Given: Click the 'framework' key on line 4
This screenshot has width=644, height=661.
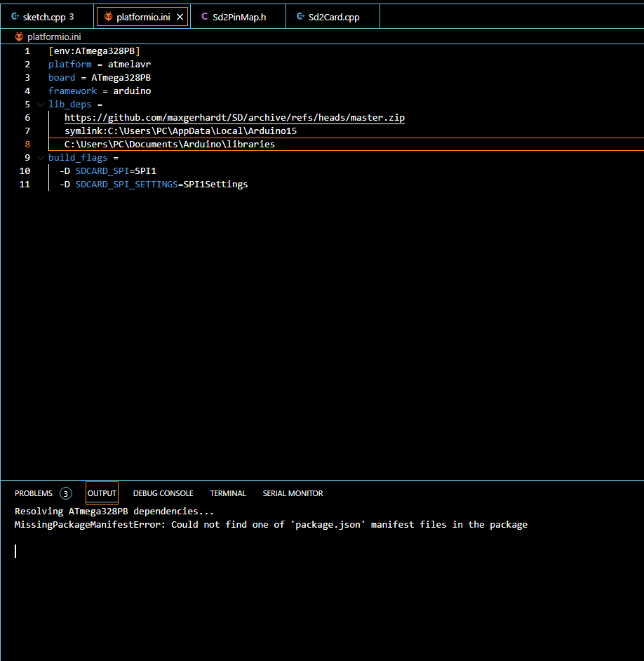Looking at the screenshot, I should [72, 91].
